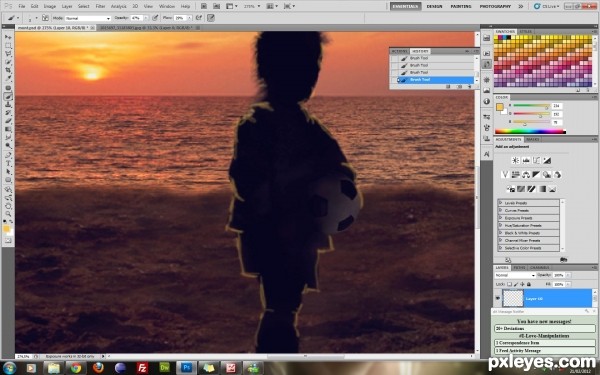The image size is (600, 375).
Task: Switch to the Design workspace
Action: 434,6
